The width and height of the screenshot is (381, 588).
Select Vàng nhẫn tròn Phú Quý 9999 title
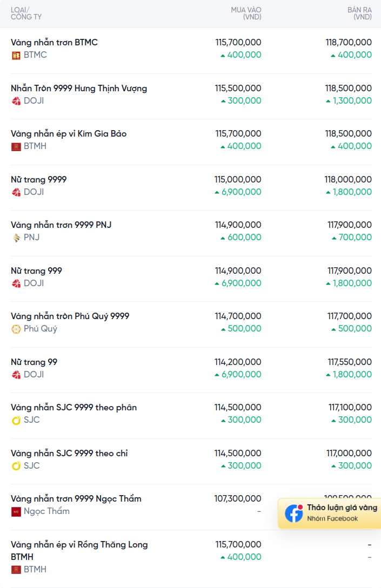pos(70,316)
